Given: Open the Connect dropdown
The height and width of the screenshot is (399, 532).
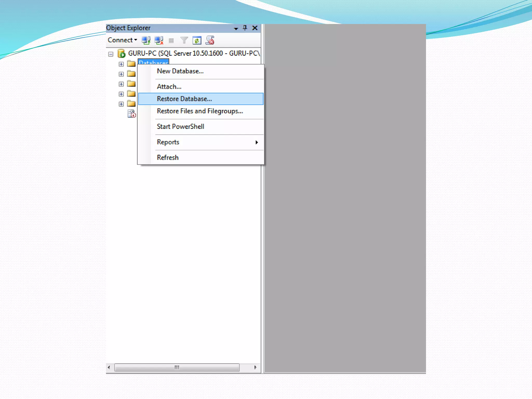Looking at the screenshot, I should [122, 40].
